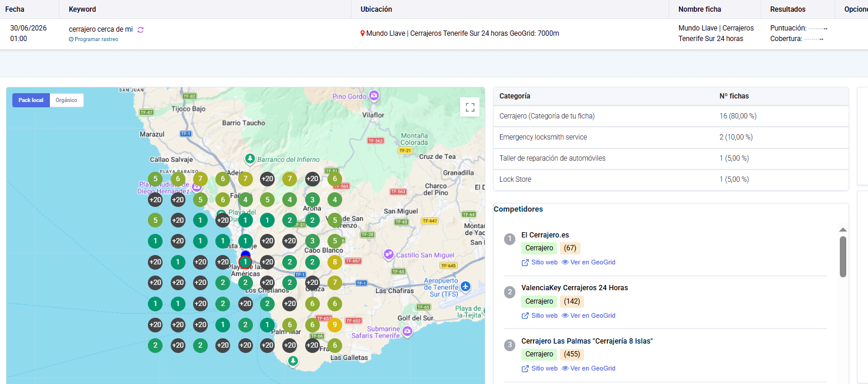Click the (67) reviews badge
The width and height of the screenshot is (868, 384).
click(570, 248)
